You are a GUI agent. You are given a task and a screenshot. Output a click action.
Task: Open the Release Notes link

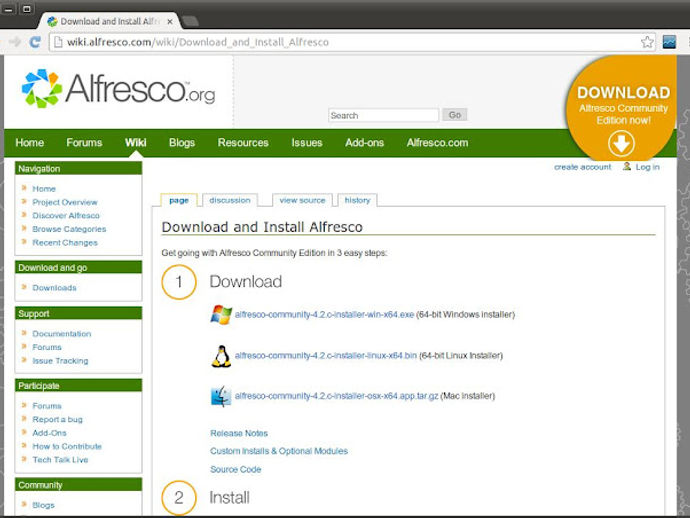click(239, 433)
